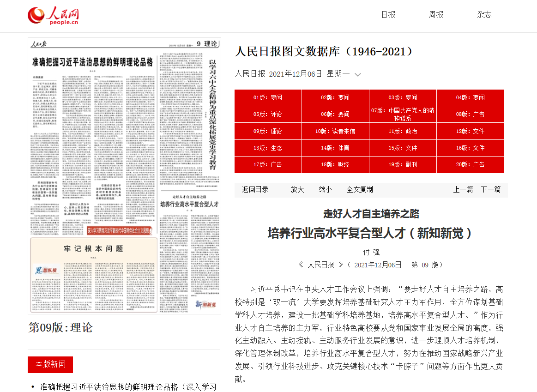This screenshot has width=537, height=392.
Task: Switch to 13版: 生态 page
Action: (268, 148)
